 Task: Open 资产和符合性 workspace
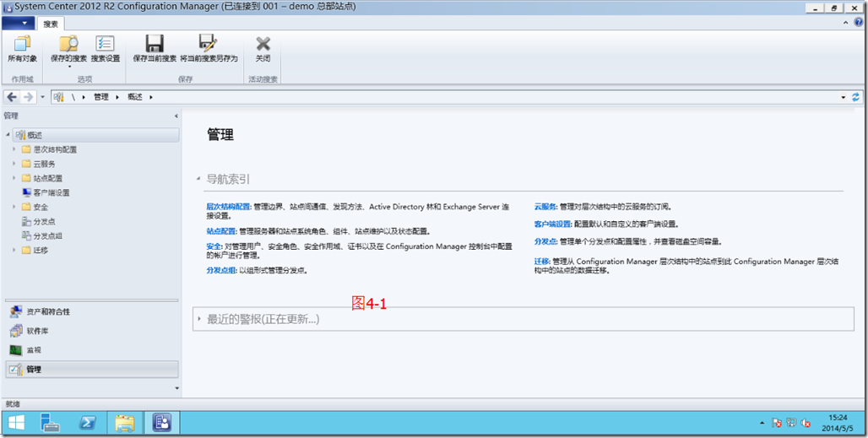[x=92, y=312]
